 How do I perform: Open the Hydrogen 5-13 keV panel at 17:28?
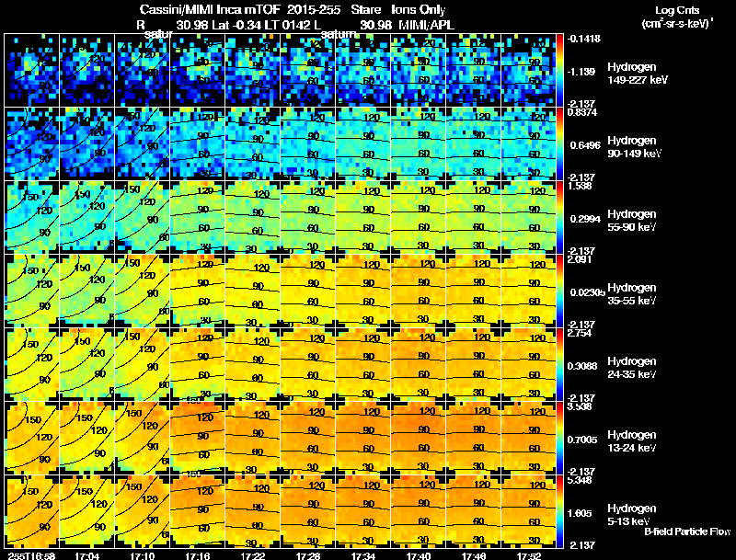[x=308, y=511]
